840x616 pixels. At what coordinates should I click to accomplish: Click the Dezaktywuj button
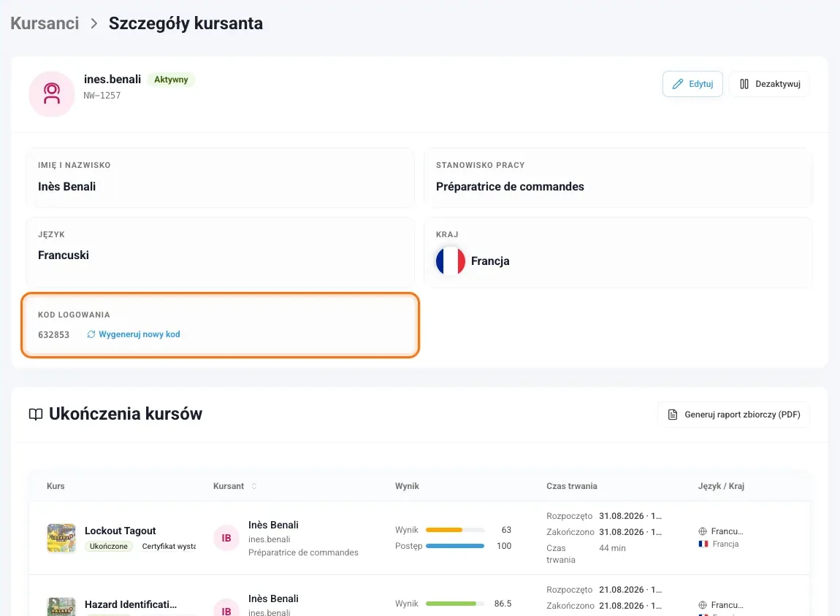tap(770, 84)
